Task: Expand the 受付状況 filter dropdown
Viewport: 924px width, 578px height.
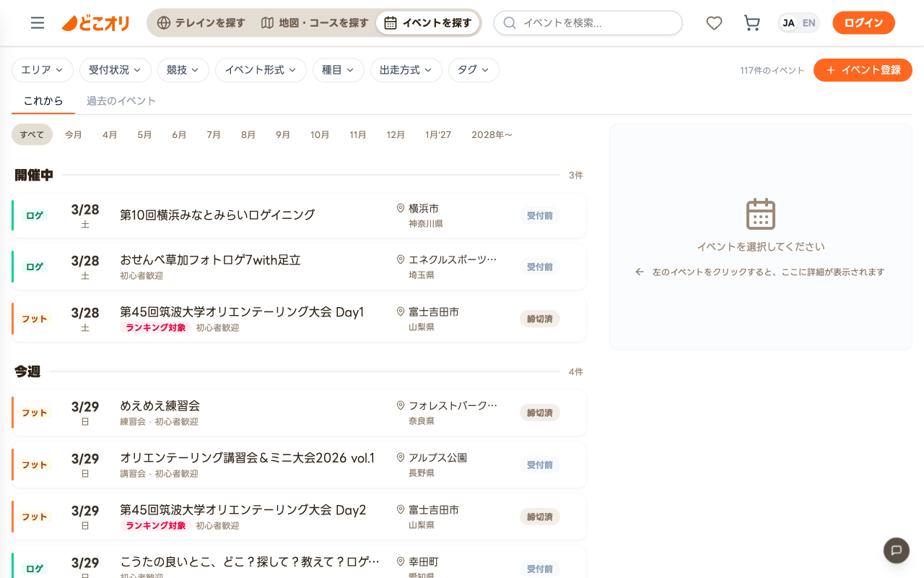Action: 115,70
